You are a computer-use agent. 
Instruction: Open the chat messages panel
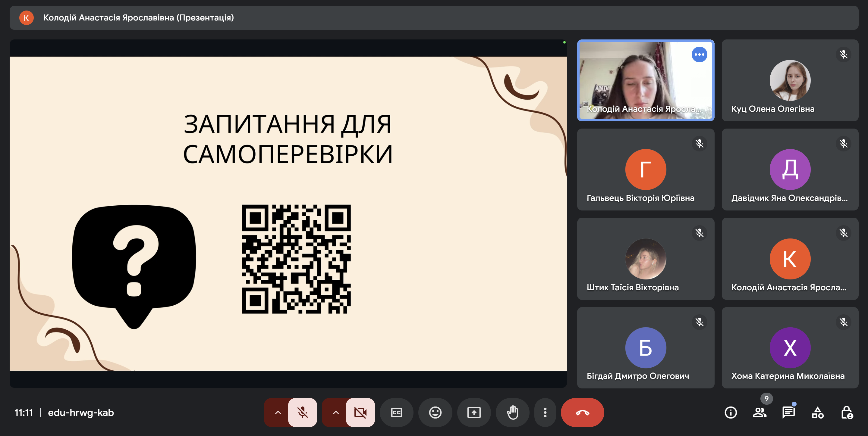pos(788,413)
